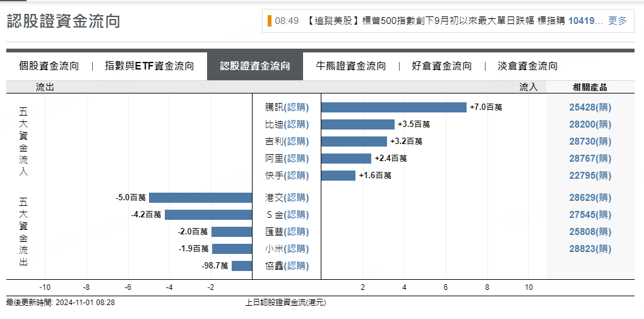Click the 流出 header label
The image size is (644, 319).
click(45, 87)
